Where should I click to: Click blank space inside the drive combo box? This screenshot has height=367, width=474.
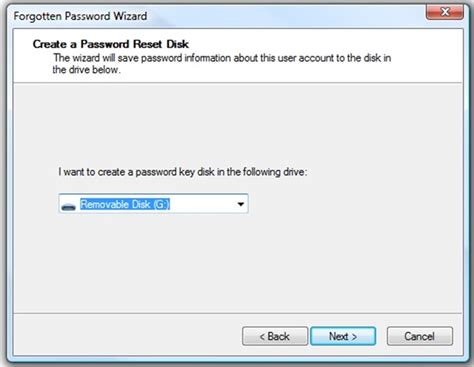click(202, 204)
